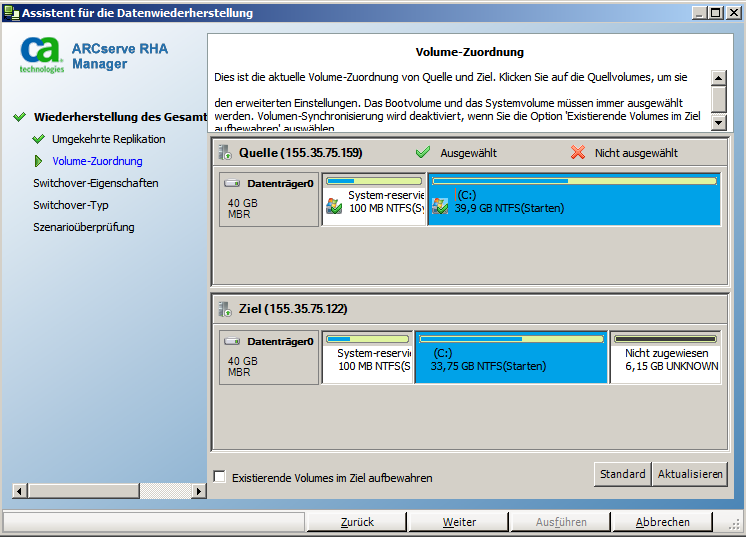
Task: Click Abbrechen to cancel wizard
Action: [x=662, y=522]
